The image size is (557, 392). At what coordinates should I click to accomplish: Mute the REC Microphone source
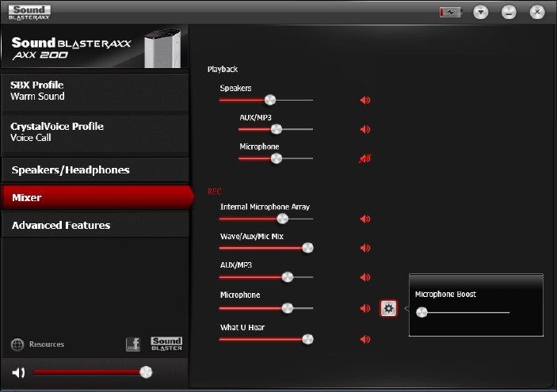pos(365,309)
